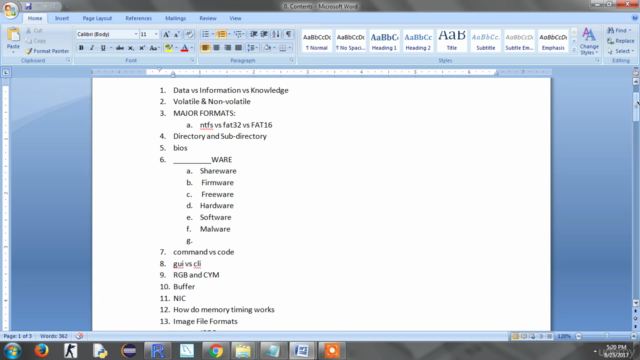Open Change Styles menu
Image resolution: width=640 pixels, height=360 pixels.
coord(589,41)
